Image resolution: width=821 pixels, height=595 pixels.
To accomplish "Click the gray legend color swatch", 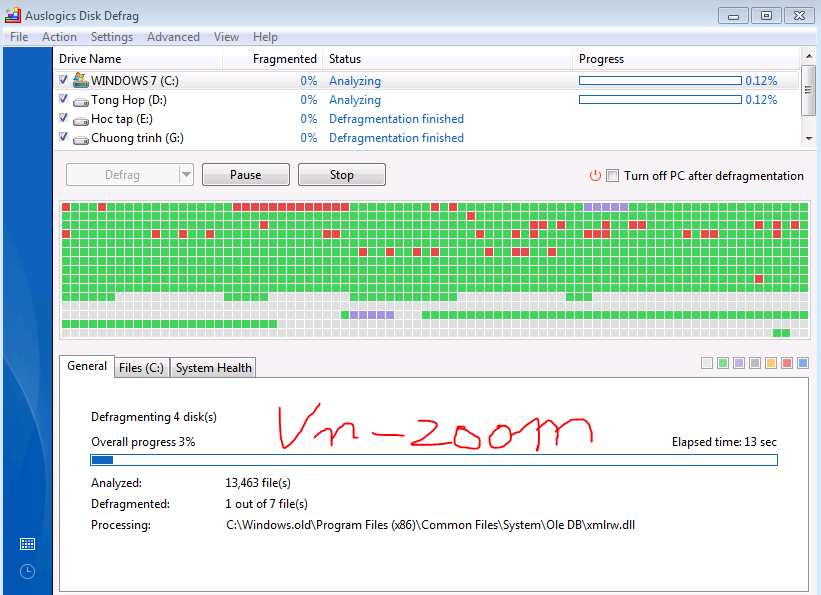I will (x=755, y=363).
